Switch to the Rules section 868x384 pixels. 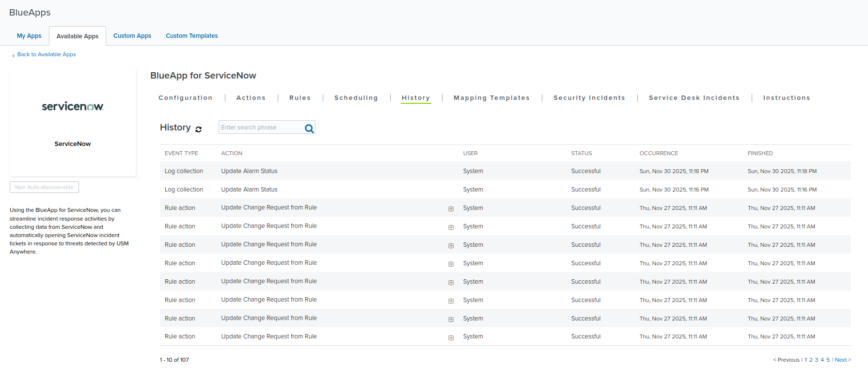tap(300, 98)
